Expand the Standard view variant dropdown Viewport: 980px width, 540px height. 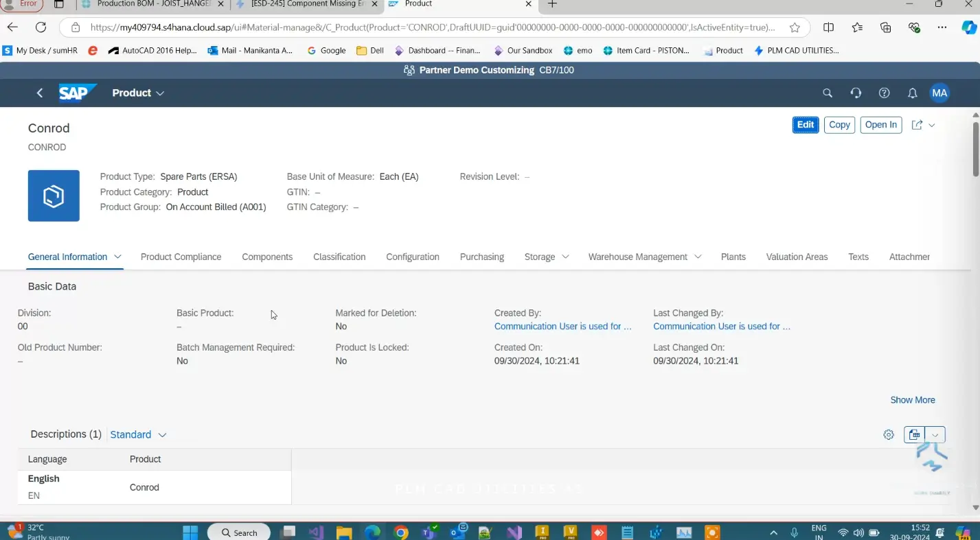click(163, 435)
